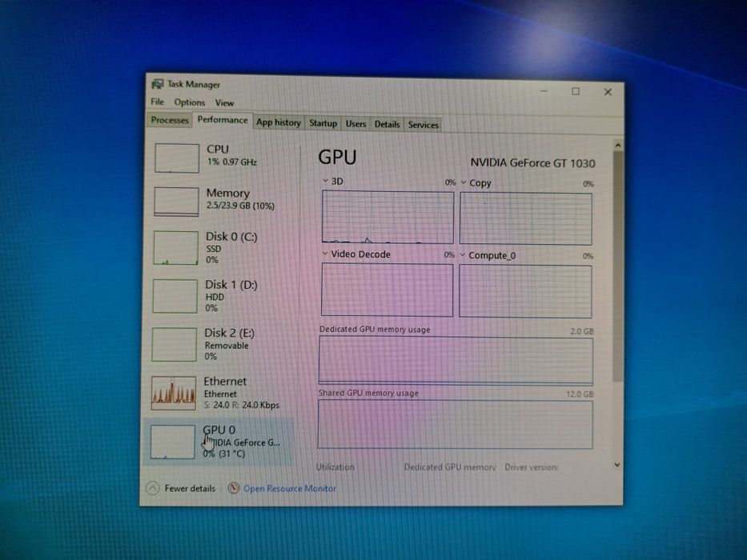Close the Task Manager window
The width and height of the screenshot is (747, 560).
coord(608,92)
